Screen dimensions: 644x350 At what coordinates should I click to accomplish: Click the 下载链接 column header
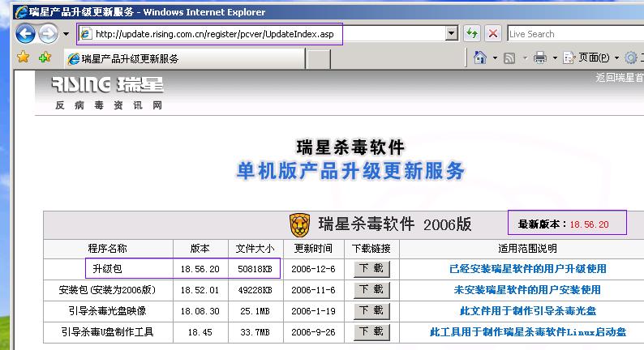pos(371,248)
